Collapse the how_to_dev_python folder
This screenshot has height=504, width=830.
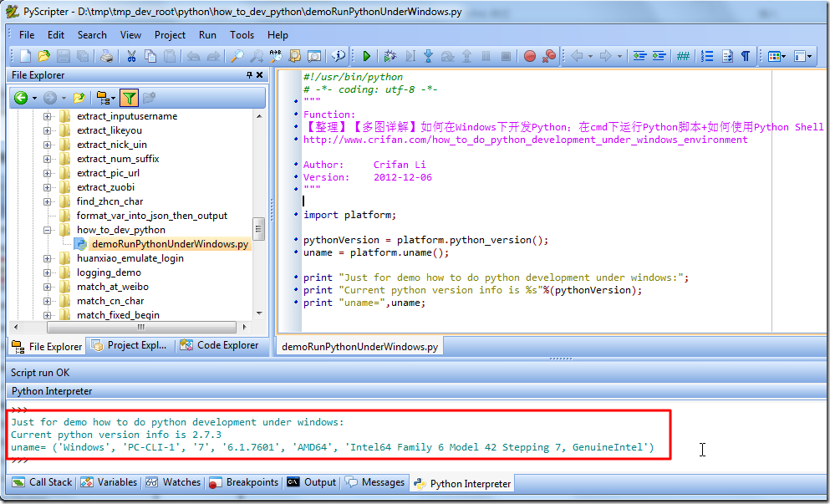(x=48, y=230)
